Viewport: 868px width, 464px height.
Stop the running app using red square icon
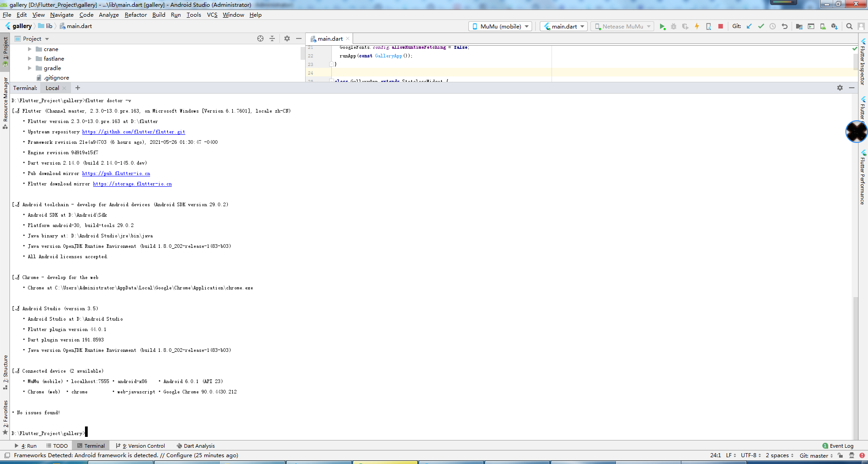point(720,26)
